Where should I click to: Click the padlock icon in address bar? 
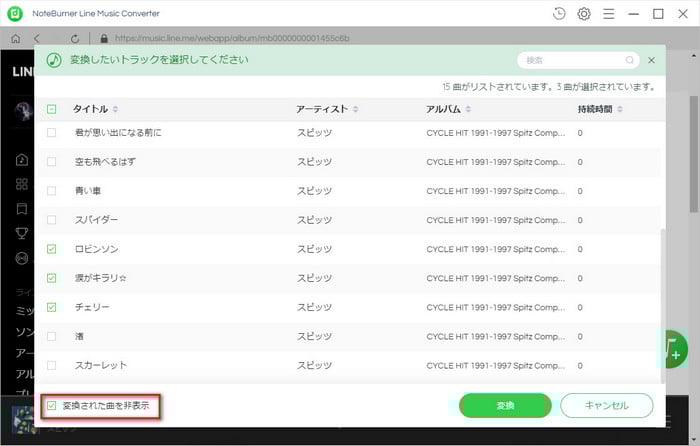pyautogui.click(x=104, y=39)
